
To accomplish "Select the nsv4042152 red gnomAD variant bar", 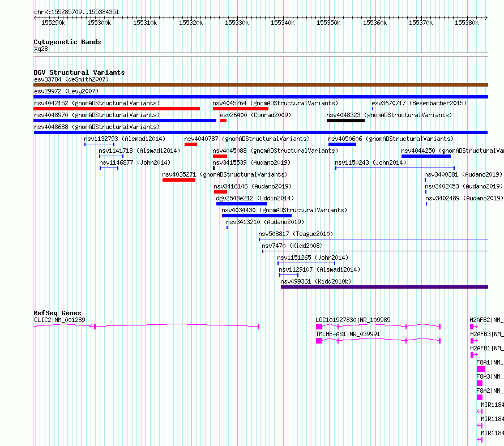I will pyautogui.click(x=117, y=109).
